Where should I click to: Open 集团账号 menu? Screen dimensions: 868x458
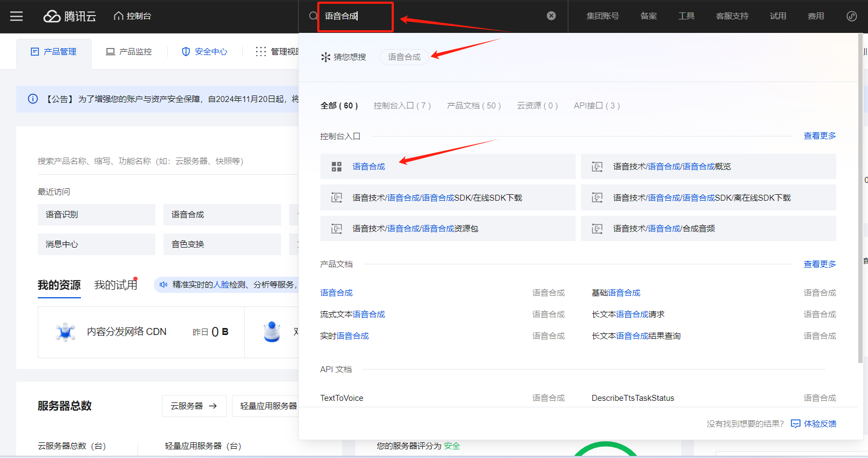603,16
